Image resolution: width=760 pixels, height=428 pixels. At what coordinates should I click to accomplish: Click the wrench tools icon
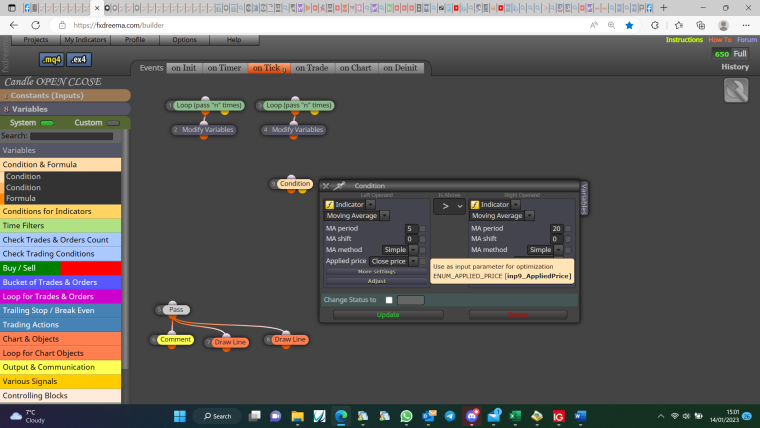[x=736, y=90]
